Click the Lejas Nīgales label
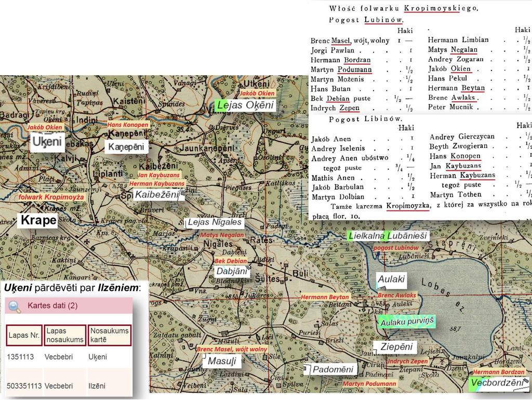 [215, 222]
